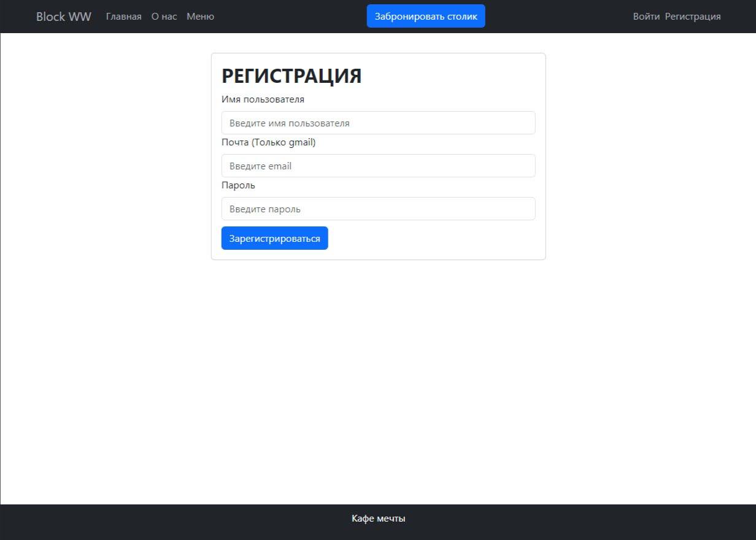Screen dimensions: 756x540
Task: Select the Введите пароль input field
Action: click(x=378, y=209)
